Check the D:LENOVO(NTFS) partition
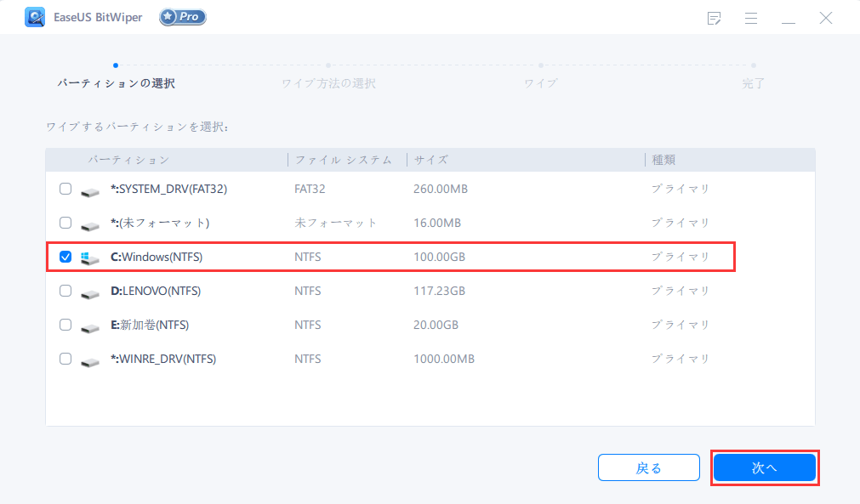This screenshot has height=504, width=860. [65, 291]
